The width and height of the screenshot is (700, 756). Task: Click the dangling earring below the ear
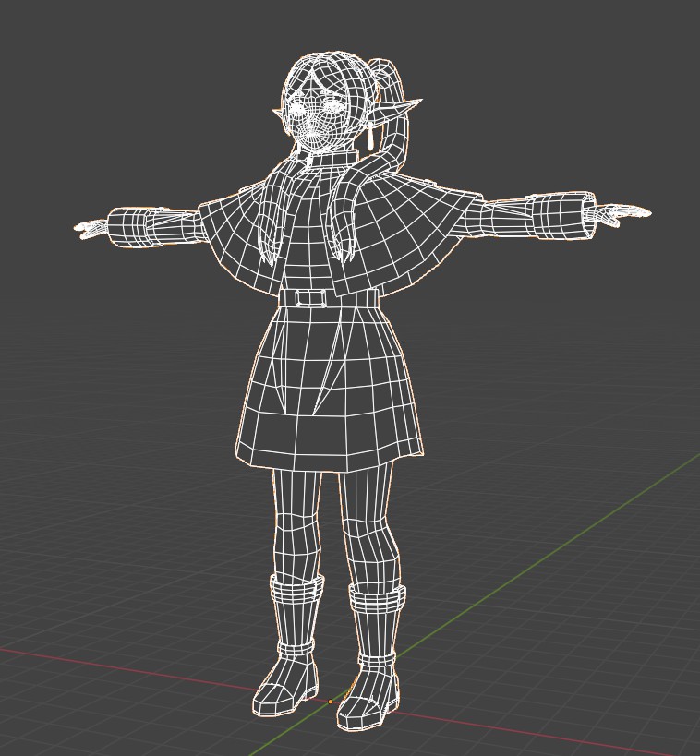tap(371, 138)
